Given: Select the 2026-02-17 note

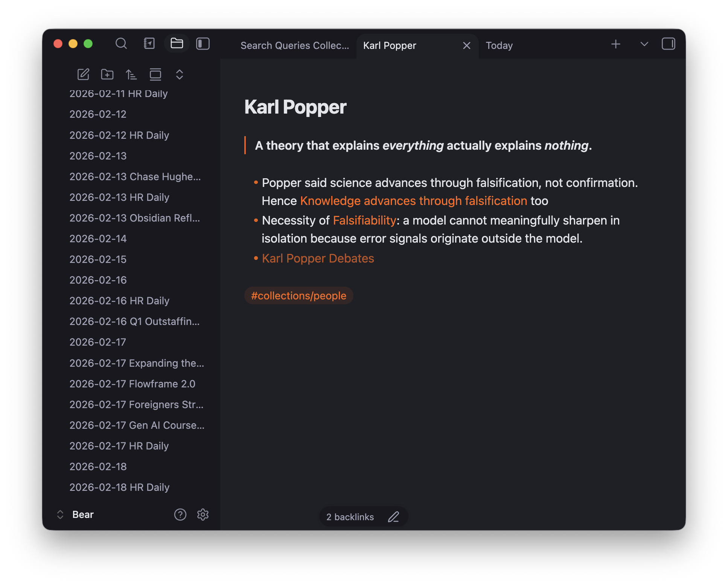Looking at the screenshot, I should tap(97, 342).
